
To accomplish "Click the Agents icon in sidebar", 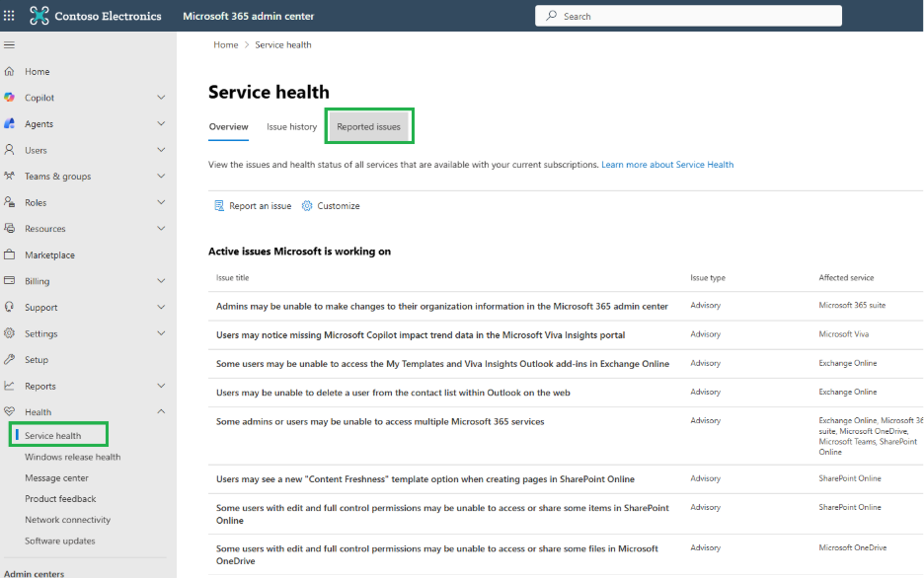I will pos(10,123).
